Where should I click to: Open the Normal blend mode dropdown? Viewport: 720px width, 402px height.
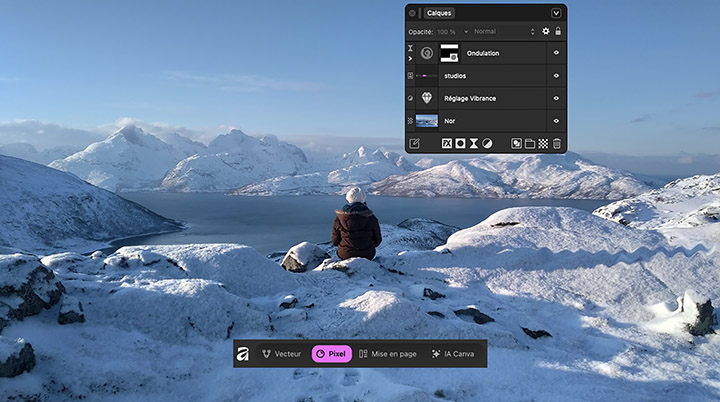tap(504, 32)
